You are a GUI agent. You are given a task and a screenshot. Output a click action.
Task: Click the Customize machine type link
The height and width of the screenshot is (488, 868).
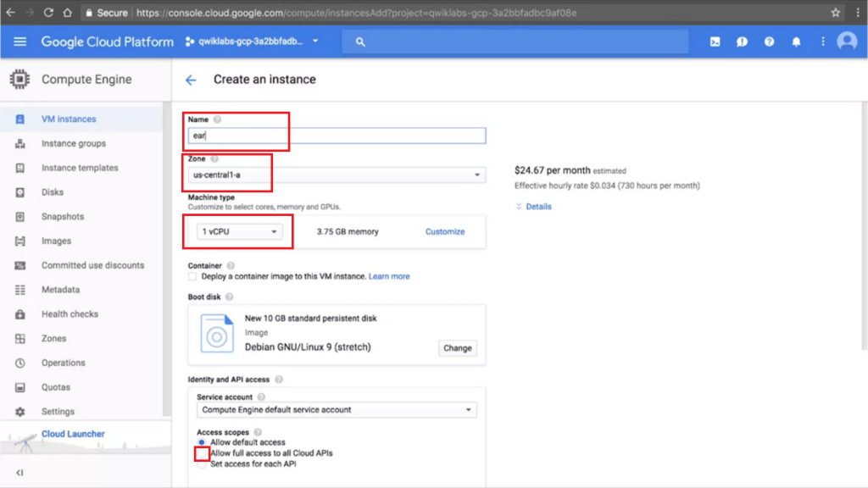445,232
